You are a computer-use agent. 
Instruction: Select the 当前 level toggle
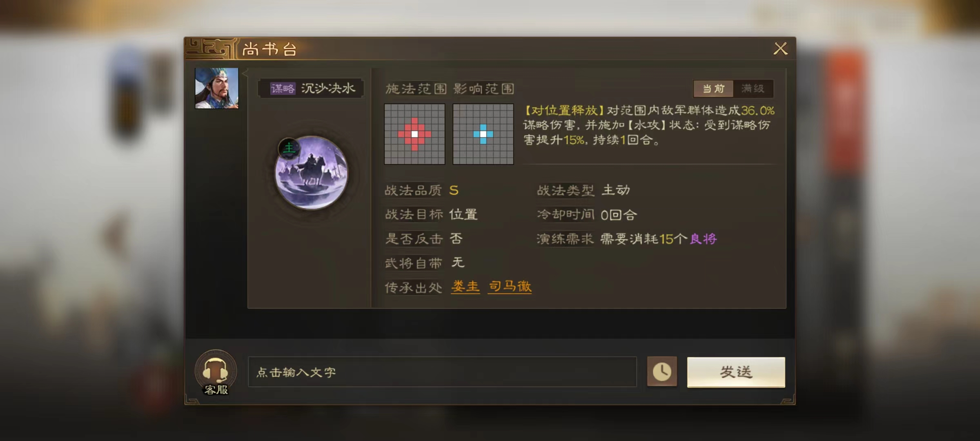713,89
